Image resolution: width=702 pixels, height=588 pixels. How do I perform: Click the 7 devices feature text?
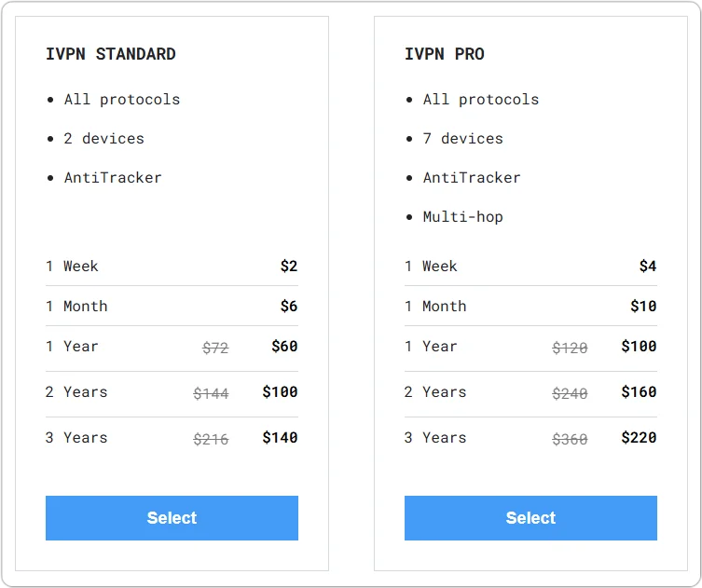(x=462, y=139)
